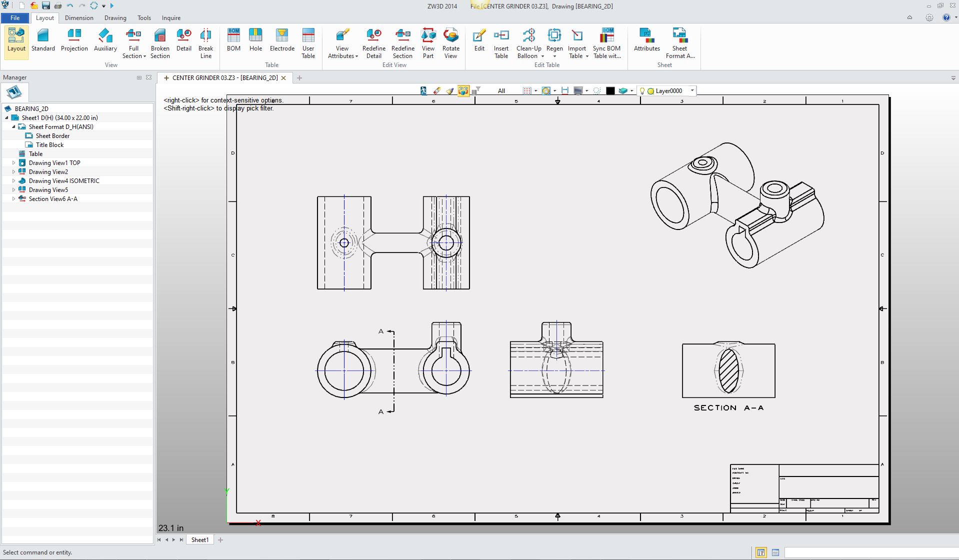
Task: Open the Broken Section tool
Action: [160, 43]
